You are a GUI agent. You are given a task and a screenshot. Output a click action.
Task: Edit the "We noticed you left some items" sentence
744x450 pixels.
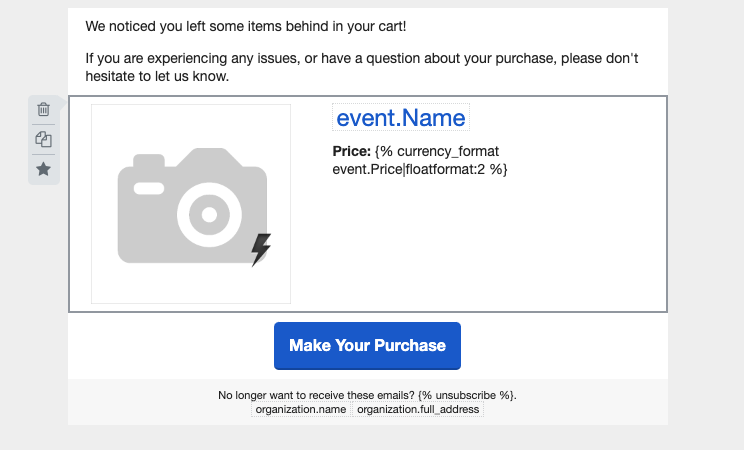coord(246,26)
